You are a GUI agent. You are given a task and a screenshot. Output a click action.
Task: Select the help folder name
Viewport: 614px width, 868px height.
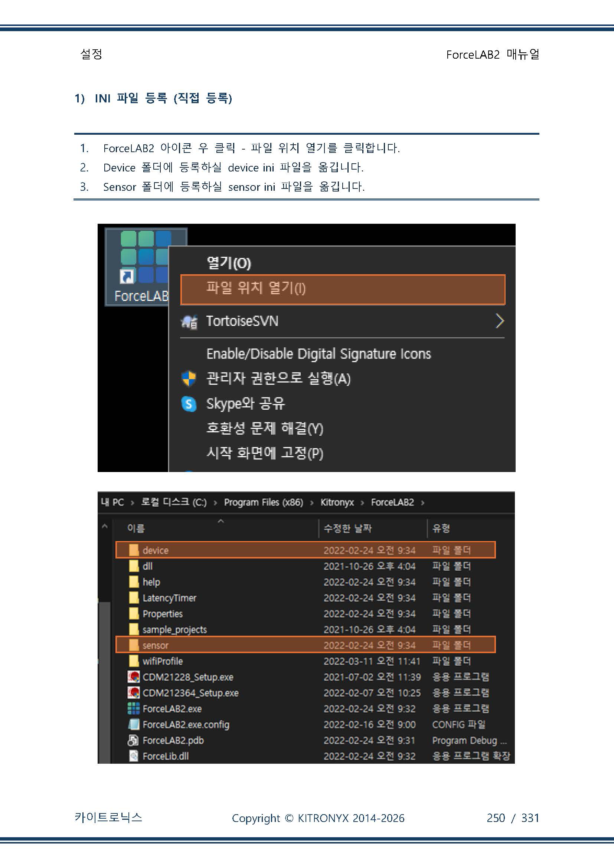pyautogui.click(x=151, y=582)
